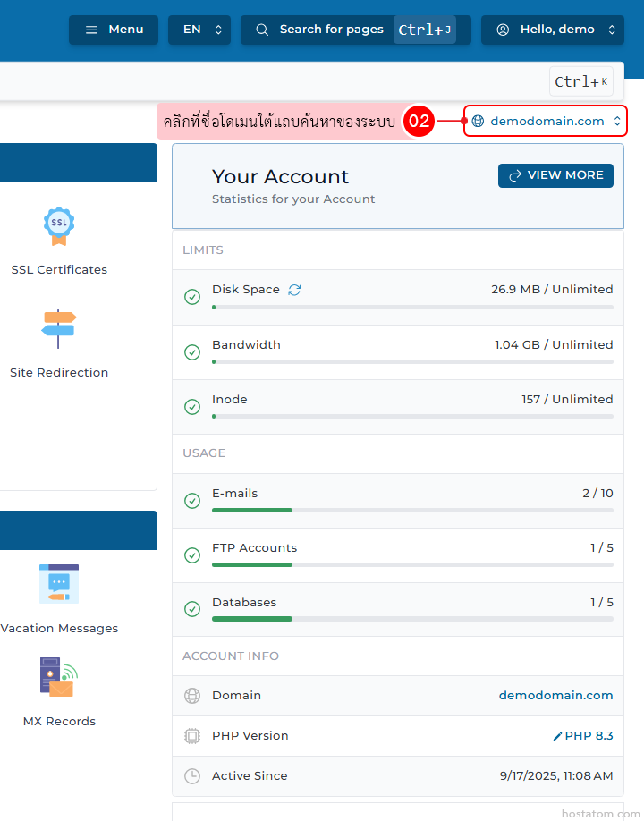Open the demodomain.com domain selector
The height and width of the screenshot is (821, 644).
click(546, 121)
